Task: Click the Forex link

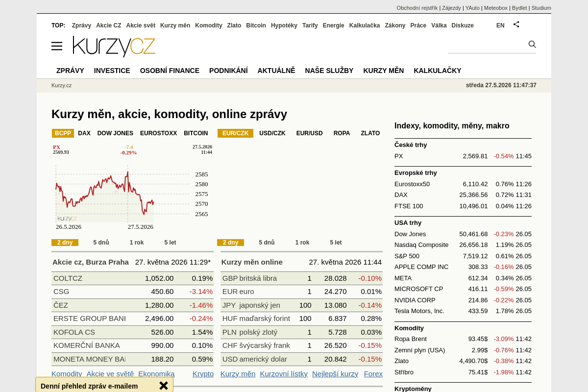Action: pyautogui.click(x=373, y=374)
